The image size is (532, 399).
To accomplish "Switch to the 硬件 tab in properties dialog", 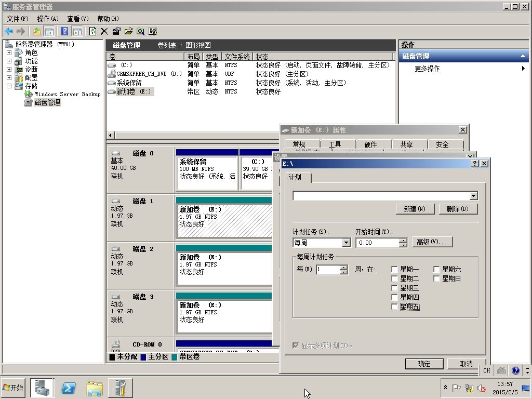I will [370, 144].
